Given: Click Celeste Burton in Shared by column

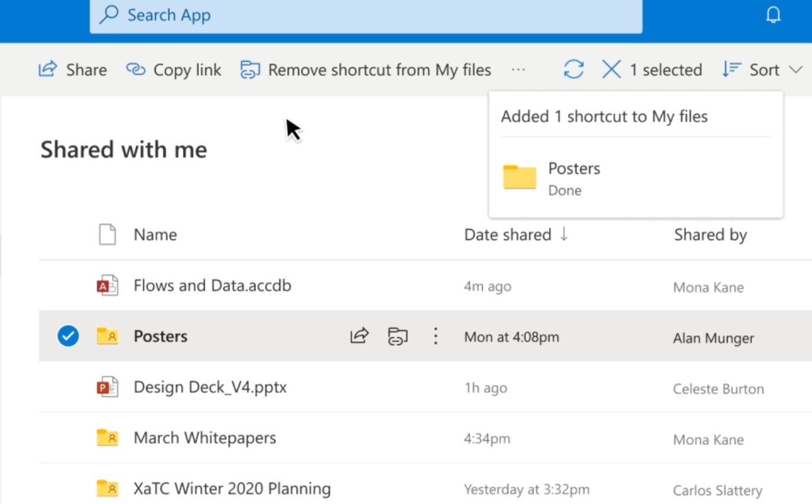Looking at the screenshot, I should pyautogui.click(x=718, y=389).
